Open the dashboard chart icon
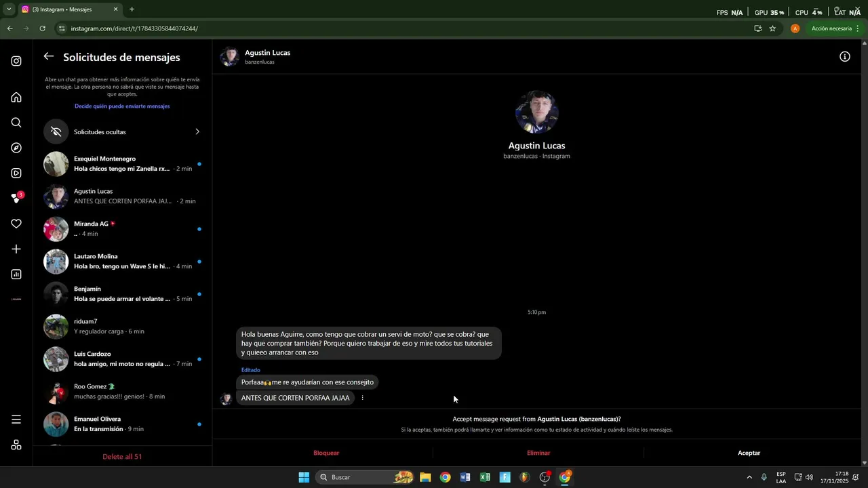This screenshot has height=488, width=868. 16,274
